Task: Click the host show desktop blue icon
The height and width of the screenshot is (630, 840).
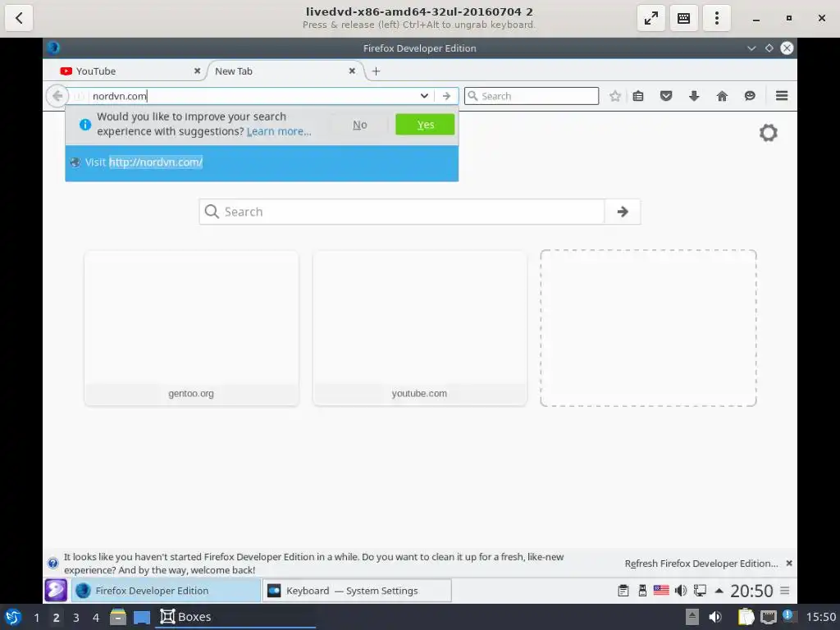Action: point(141,617)
